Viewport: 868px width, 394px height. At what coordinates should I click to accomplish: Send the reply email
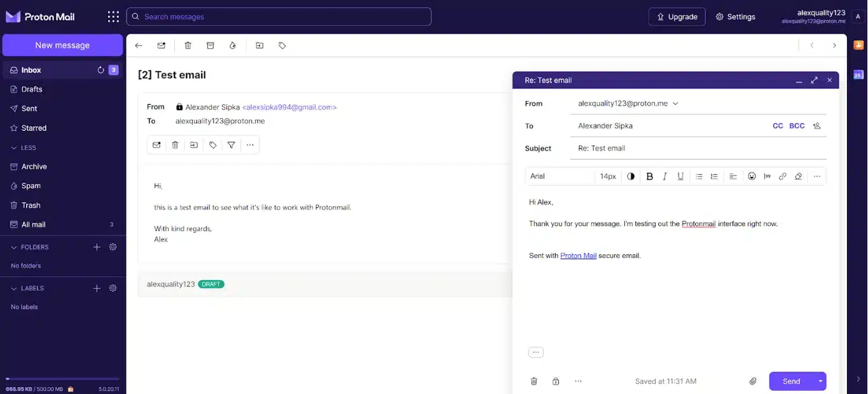[791, 381]
